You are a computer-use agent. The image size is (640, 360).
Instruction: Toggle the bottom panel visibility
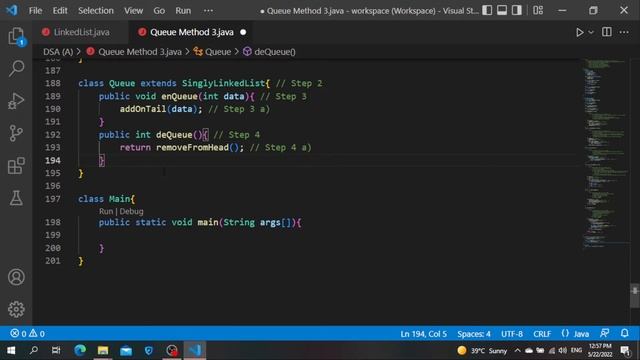tap(502, 10)
